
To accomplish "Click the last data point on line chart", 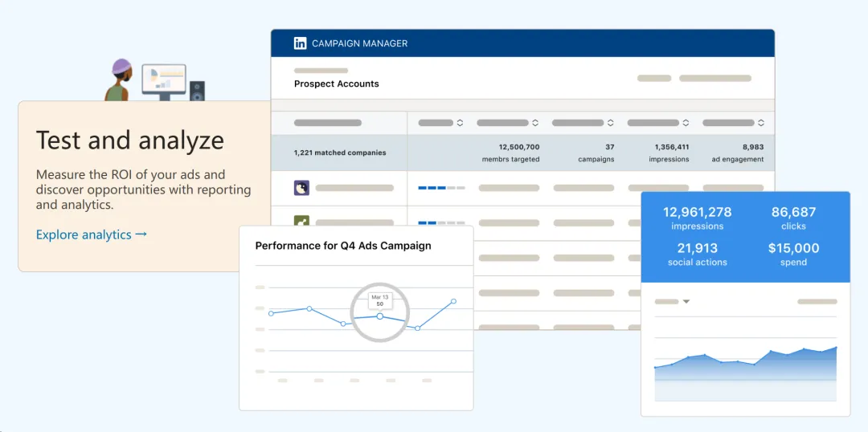I will click(453, 301).
